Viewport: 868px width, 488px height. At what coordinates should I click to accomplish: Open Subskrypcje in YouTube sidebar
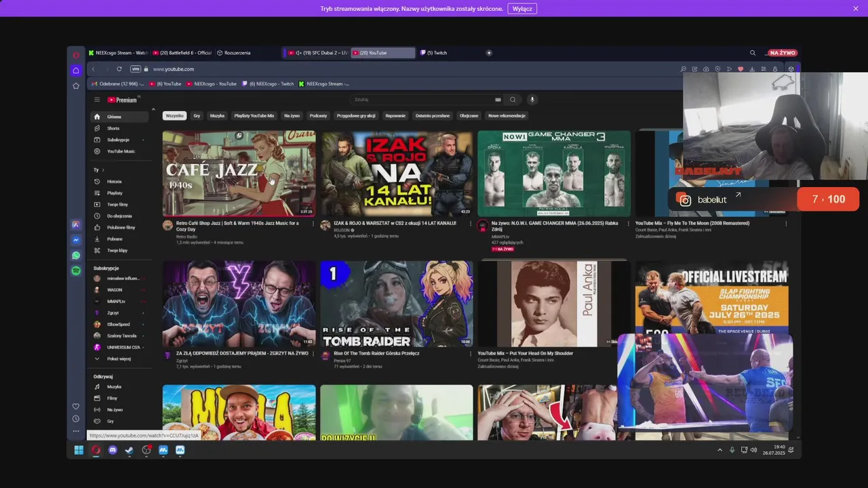(120, 140)
